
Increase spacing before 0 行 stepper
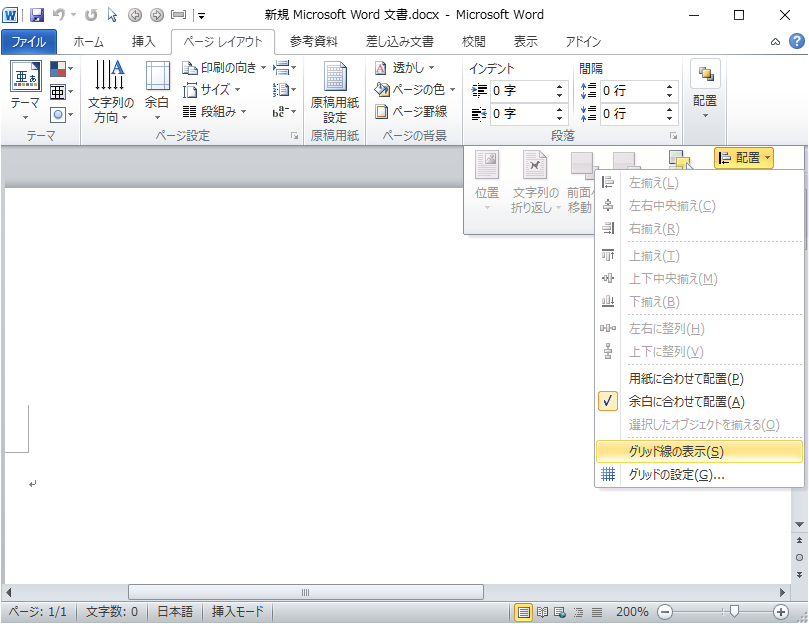pyautogui.click(x=669, y=86)
